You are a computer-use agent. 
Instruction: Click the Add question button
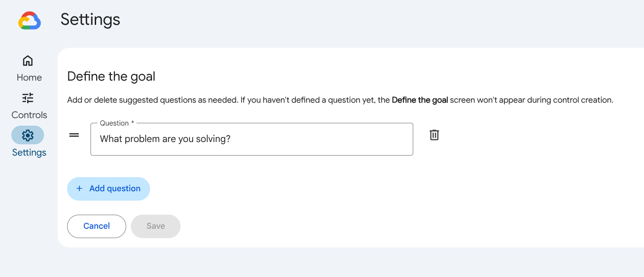pos(108,188)
